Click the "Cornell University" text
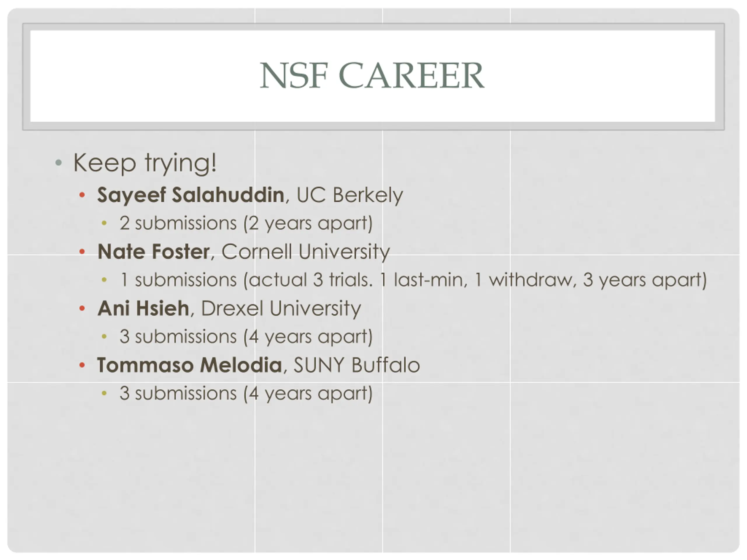 pyautogui.click(x=305, y=252)
